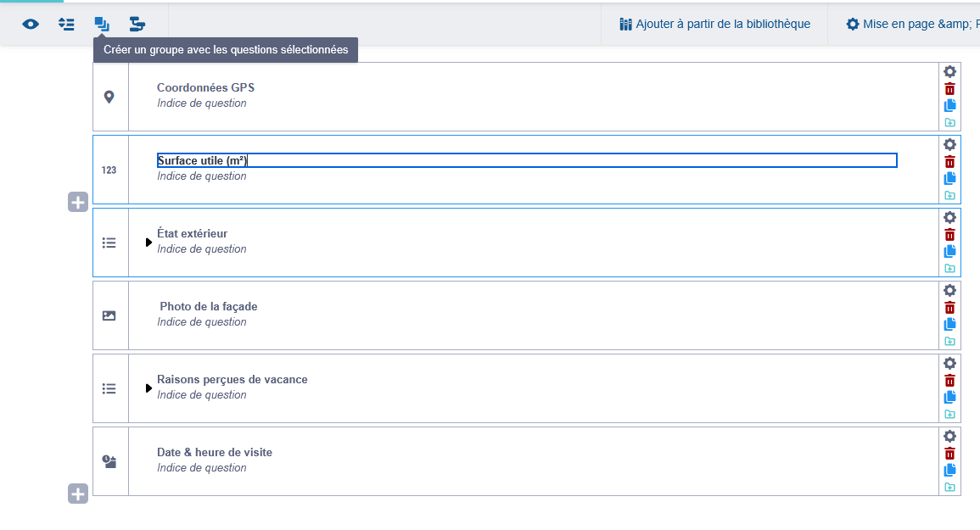This screenshot has width=980, height=530.
Task: Click Ajouter à partir de la bibliothèque
Action: point(715,24)
